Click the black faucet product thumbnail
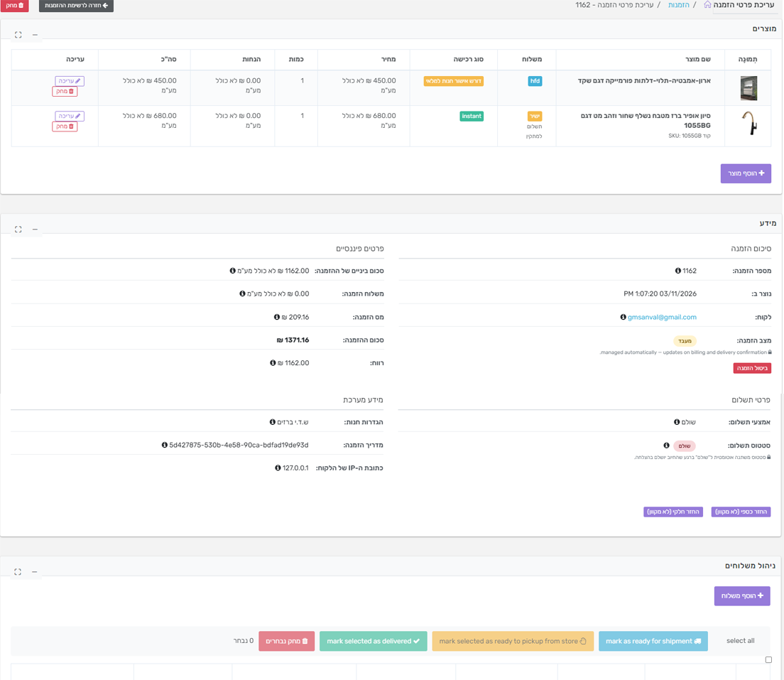The height and width of the screenshot is (680, 784). pos(748,123)
